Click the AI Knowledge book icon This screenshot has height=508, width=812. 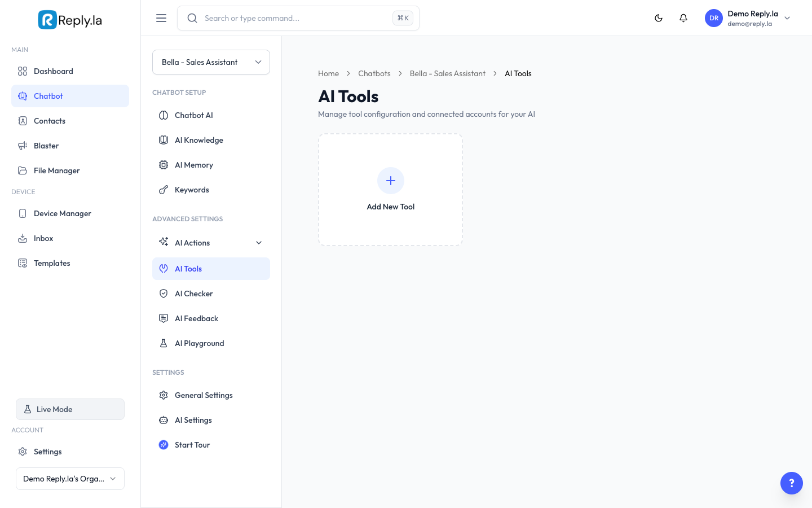pos(164,140)
